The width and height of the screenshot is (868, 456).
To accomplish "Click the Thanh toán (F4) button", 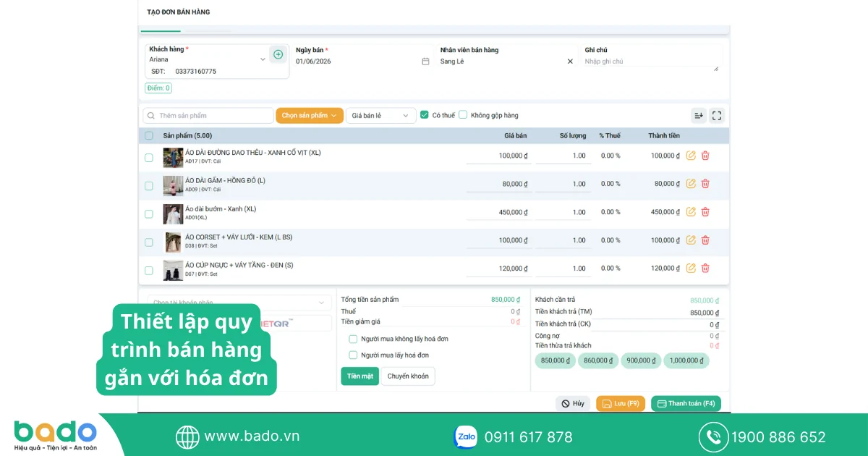I will click(686, 403).
